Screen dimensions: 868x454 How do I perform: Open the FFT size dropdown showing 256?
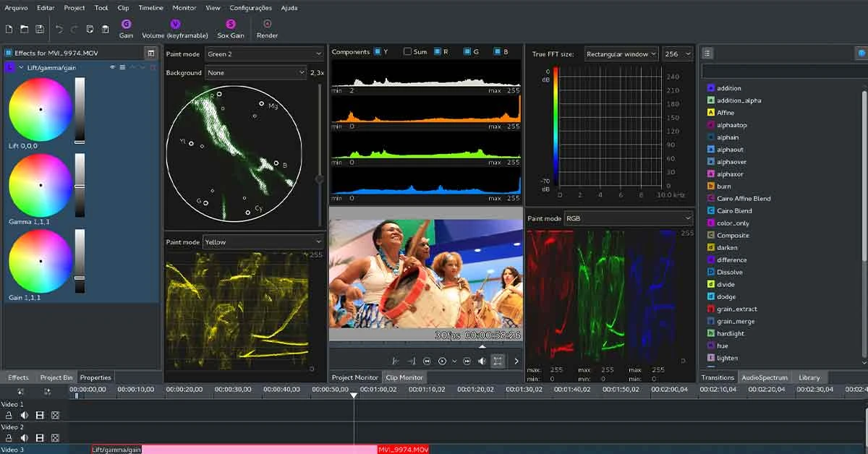[x=677, y=53]
